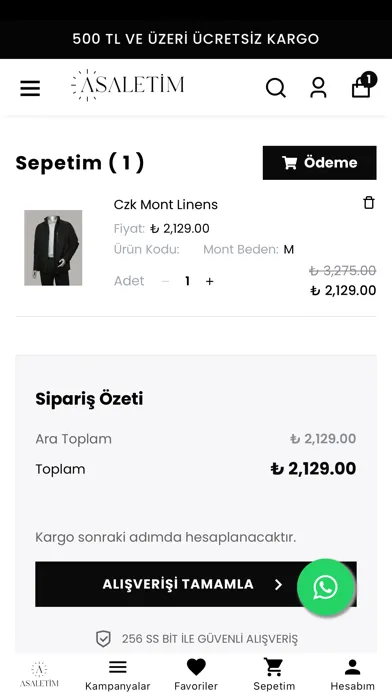
Task: Tap the Favoriler heart icon
Action: click(196, 667)
